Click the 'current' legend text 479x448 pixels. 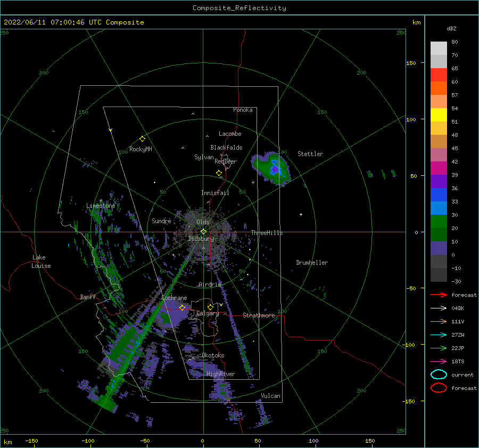[x=463, y=374]
